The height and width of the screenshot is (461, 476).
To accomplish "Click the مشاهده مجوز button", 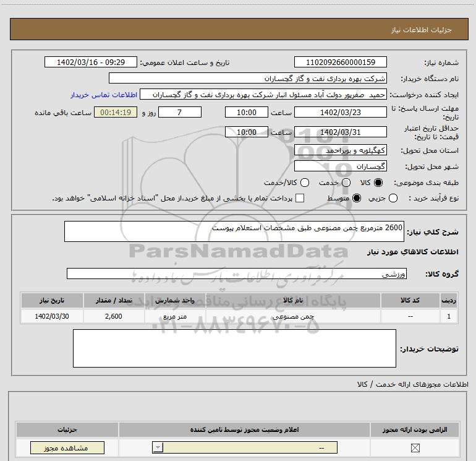I will [x=67, y=447].
